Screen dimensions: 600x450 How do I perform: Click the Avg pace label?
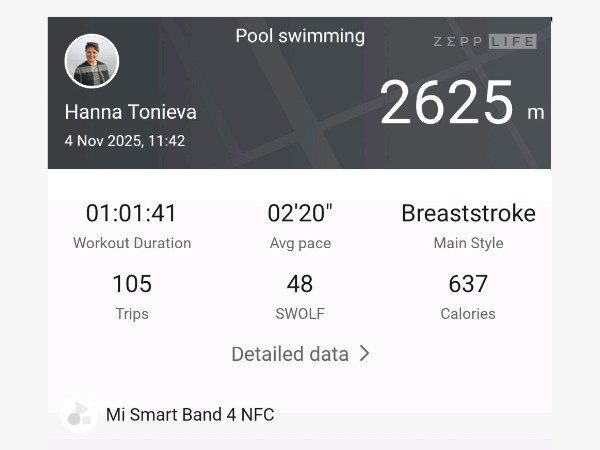coord(300,243)
